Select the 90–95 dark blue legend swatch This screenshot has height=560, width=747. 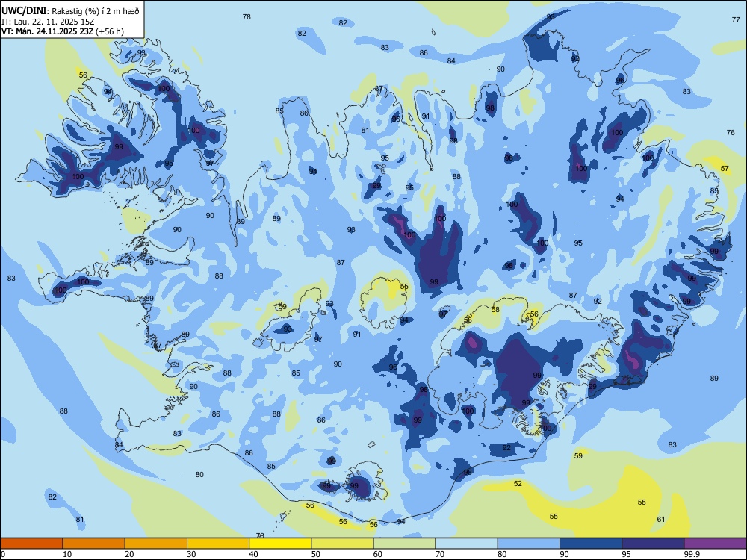coord(591,544)
